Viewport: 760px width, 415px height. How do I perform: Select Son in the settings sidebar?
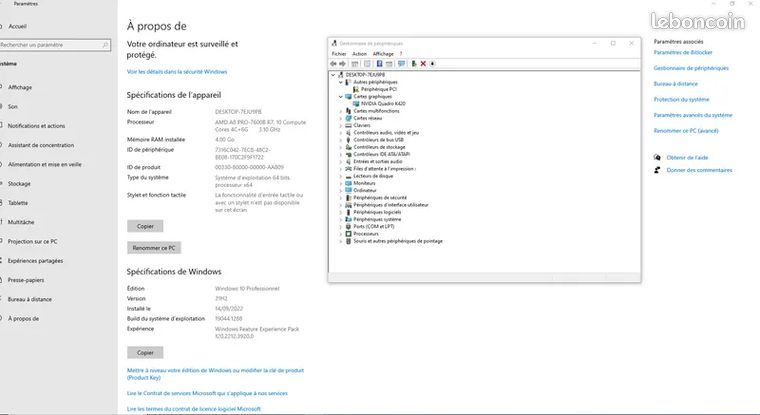pyautogui.click(x=13, y=107)
